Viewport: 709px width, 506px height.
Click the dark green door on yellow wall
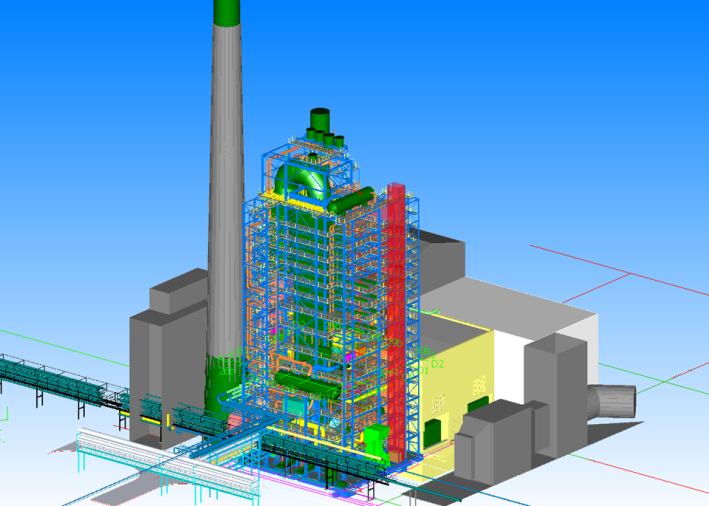[431, 432]
